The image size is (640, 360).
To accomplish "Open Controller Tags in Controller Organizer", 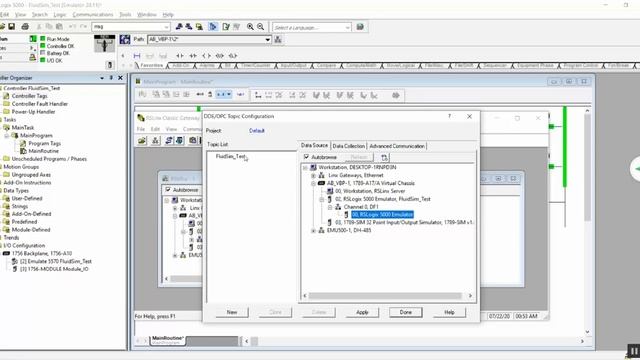I will [29, 96].
